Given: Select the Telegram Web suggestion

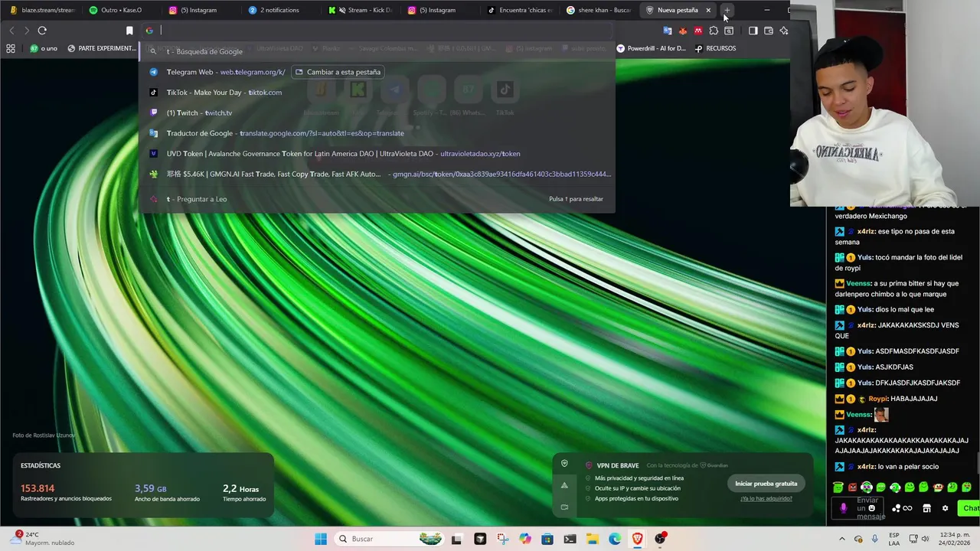Looking at the screenshot, I should click(377, 72).
